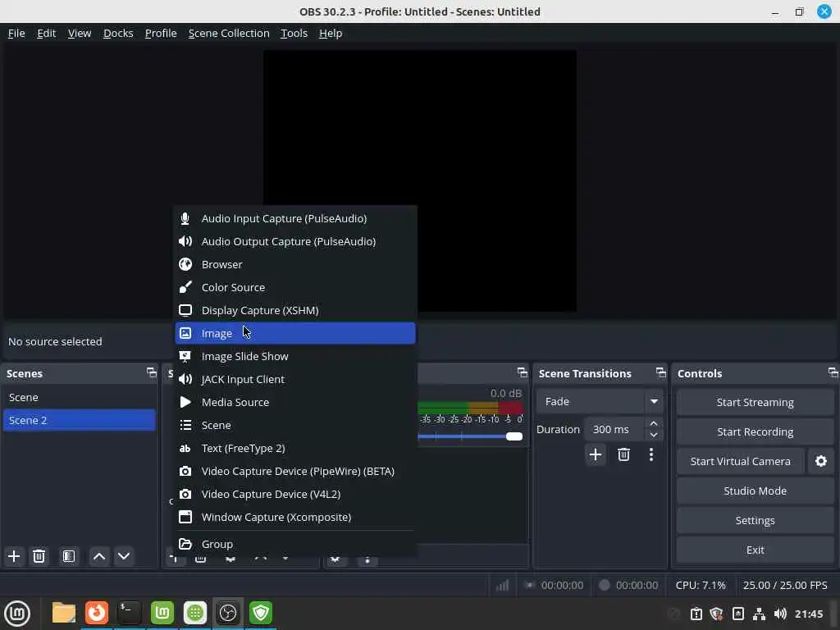
Task: Move scene down with arrow icon
Action: 124,556
